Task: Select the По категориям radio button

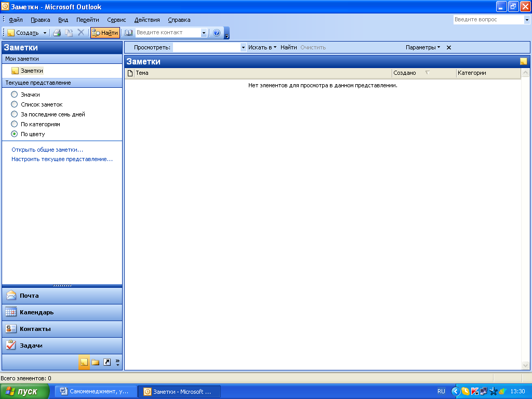Action: (14, 124)
